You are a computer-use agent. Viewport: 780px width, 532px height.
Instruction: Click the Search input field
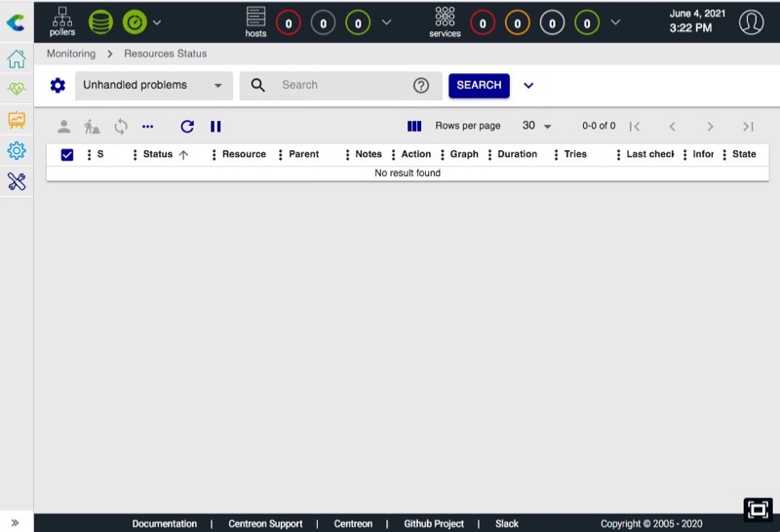point(341,86)
